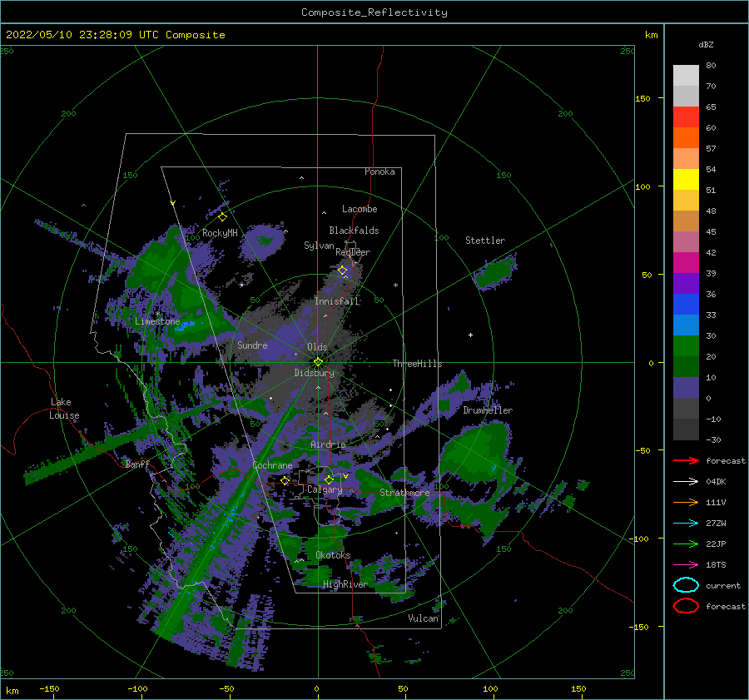
Task: Click the Lake Louise label
Action: [64, 409]
